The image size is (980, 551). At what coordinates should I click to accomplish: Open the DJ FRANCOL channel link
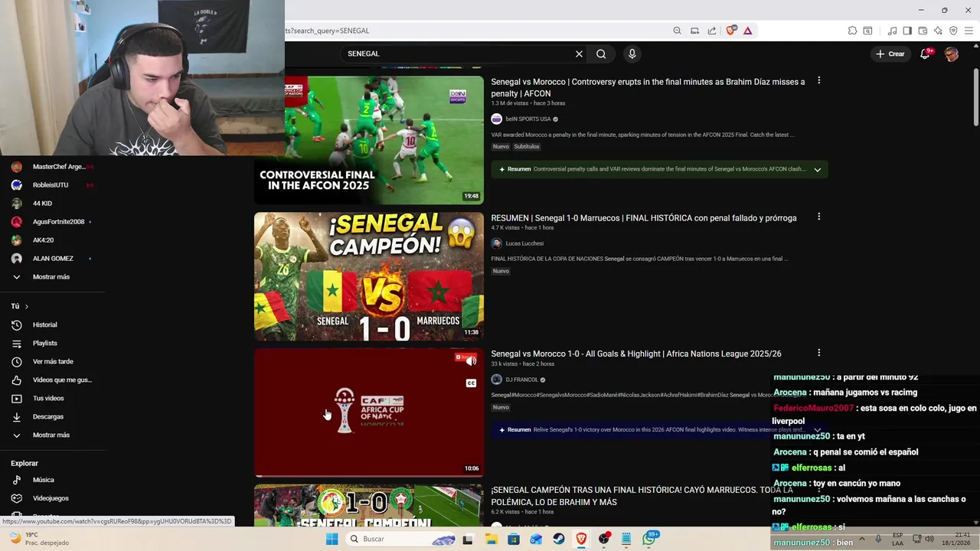pyautogui.click(x=522, y=380)
